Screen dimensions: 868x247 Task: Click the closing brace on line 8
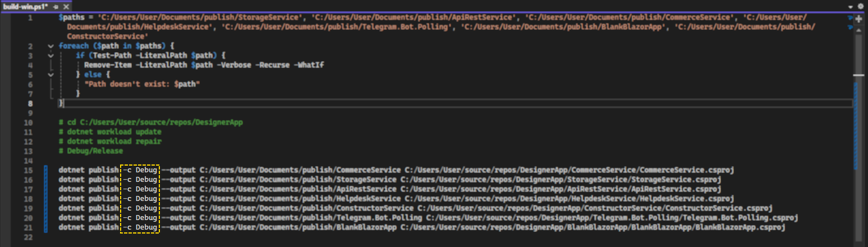pos(62,103)
